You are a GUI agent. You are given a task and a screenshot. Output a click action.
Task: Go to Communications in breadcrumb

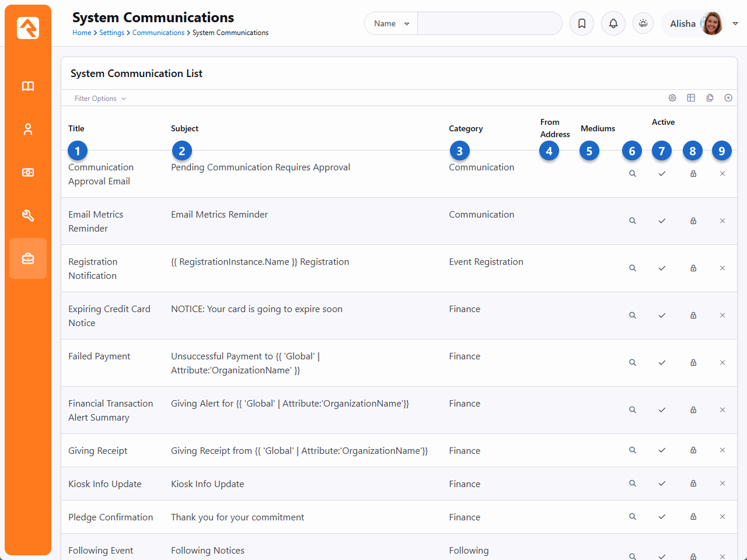(158, 33)
